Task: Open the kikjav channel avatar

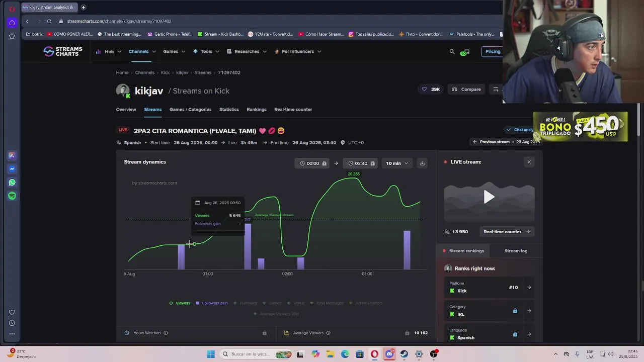Action: coord(123,90)
